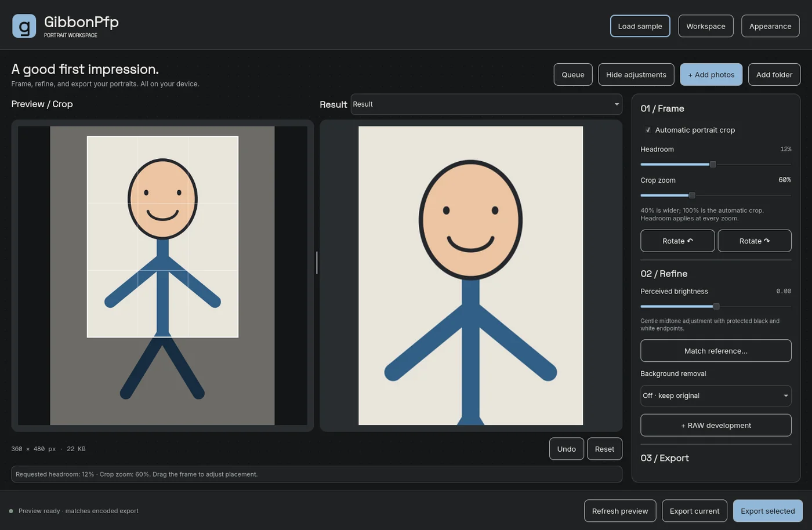This screenshot has width=812, height=530.
Task: Refresh the preview
Action: (620, 511)
